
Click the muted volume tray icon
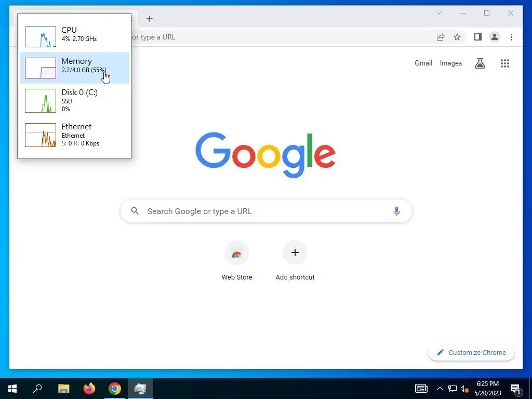pyautogui.click(x=464, y=389)
